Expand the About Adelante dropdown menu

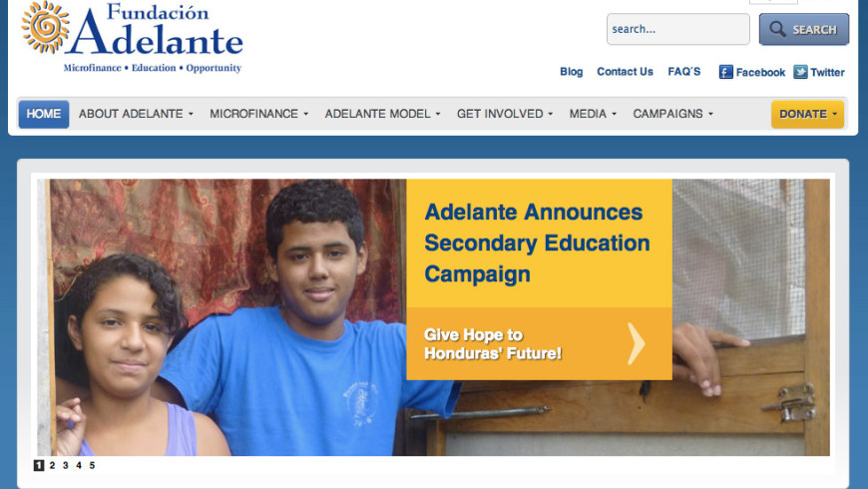pyautogui.click(x=136, y=114)
